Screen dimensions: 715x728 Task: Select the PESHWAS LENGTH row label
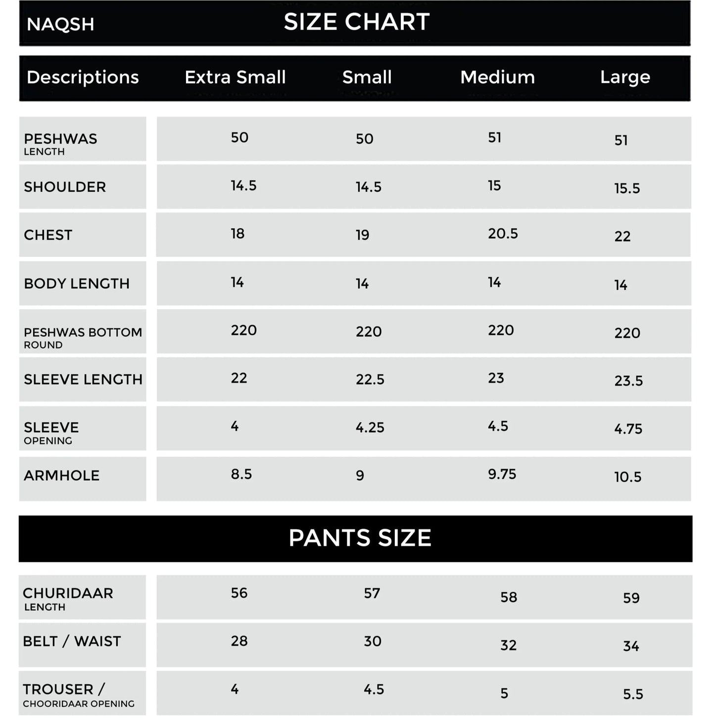[60, 144]
